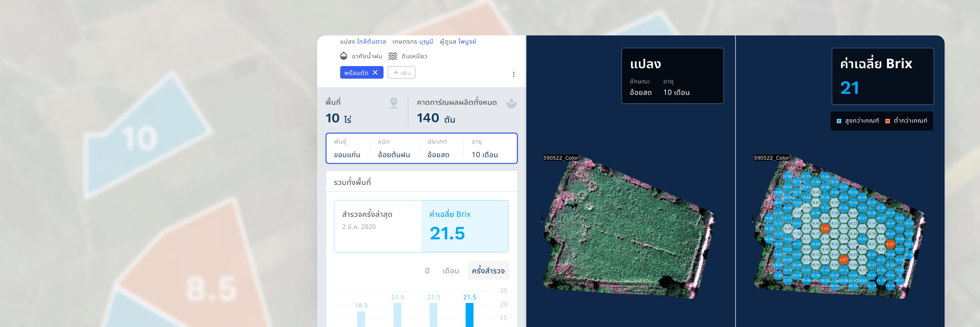980x327 pixels.
Task: Open the three-dot options menu
Action: click(x=514, y=75)
